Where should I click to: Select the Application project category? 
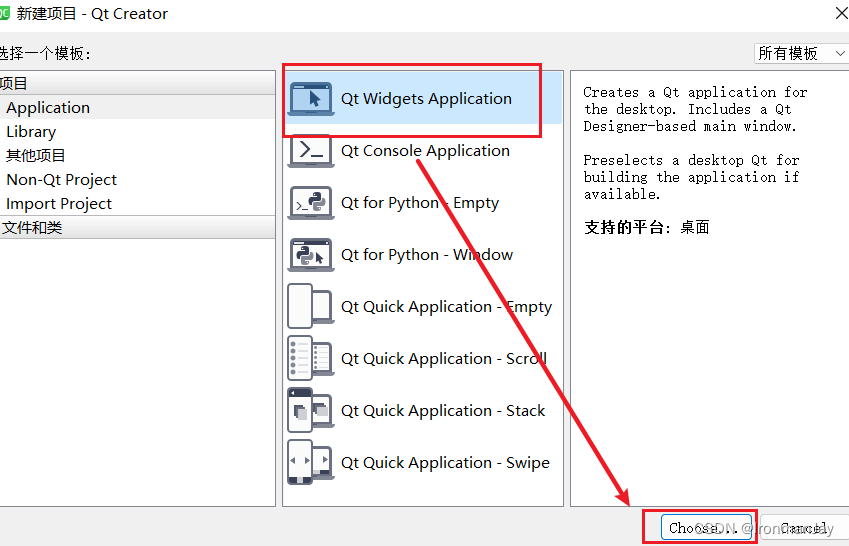(138, 107)
